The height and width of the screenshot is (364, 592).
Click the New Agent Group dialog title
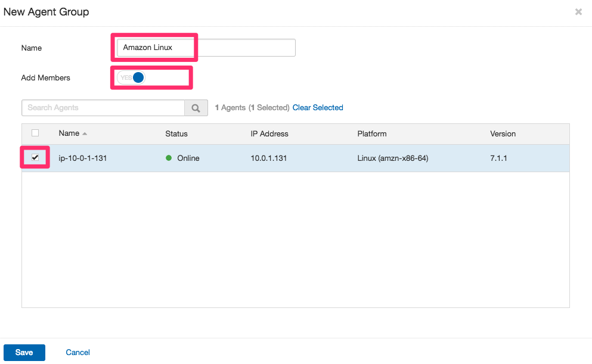[x=46, y=11]
